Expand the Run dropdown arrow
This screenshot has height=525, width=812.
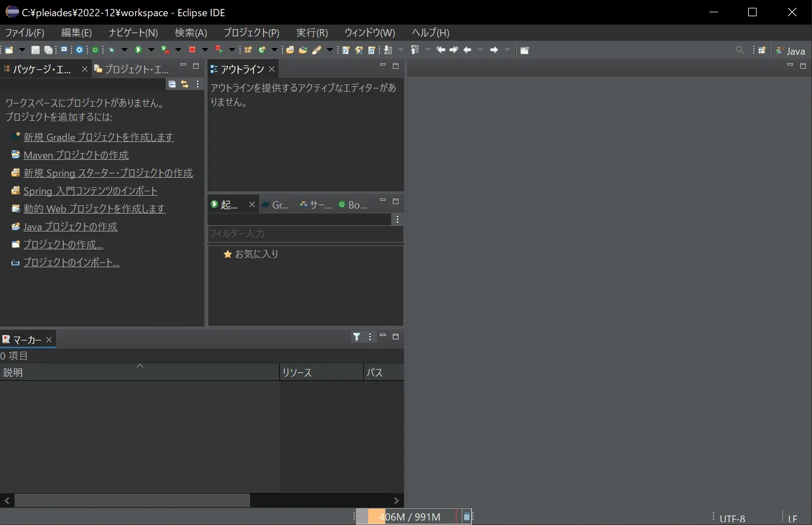point(151,50)
